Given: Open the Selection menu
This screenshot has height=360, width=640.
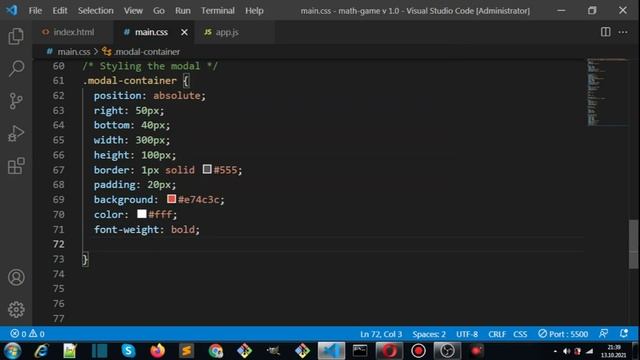Looking at the screenshot, I should (x=96, y=11).
